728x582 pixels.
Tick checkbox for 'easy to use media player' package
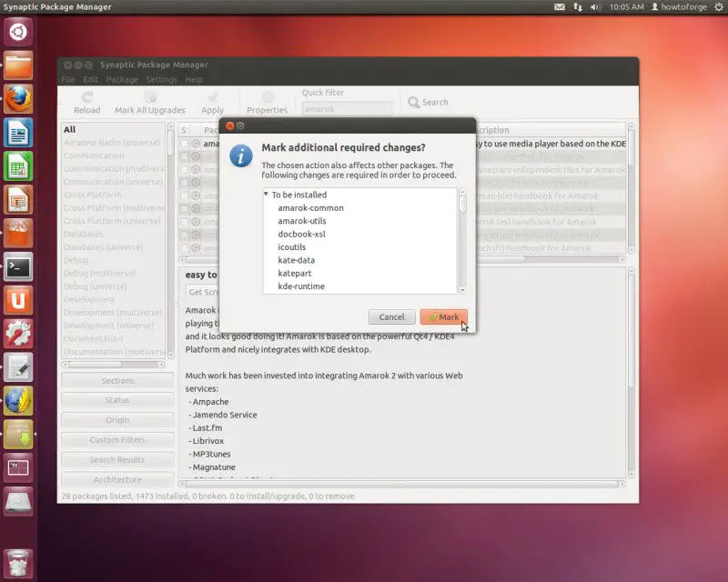[x=185, y=144]
